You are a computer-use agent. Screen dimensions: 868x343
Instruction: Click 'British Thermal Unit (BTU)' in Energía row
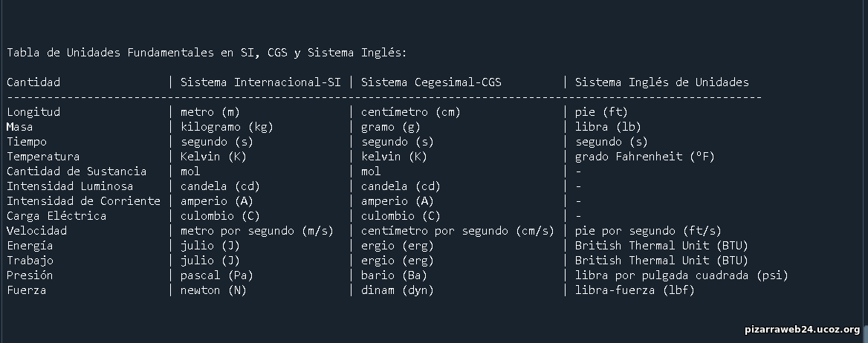pos(661,246)
